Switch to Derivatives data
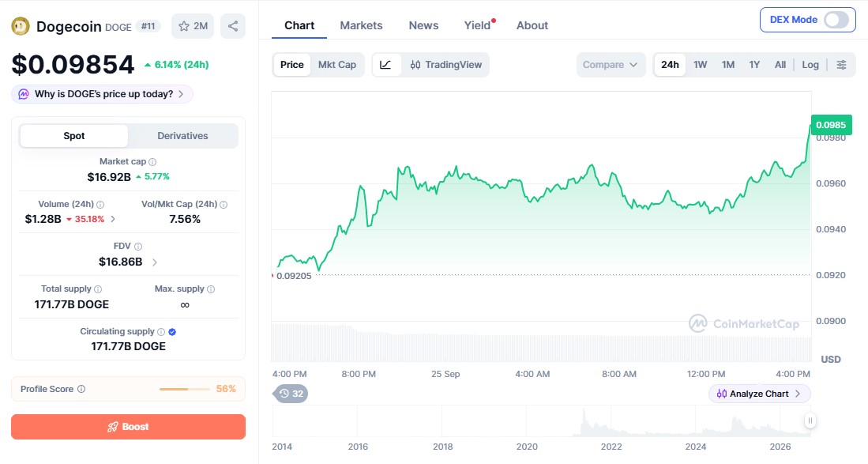Image resolution: width=868 pixels, height=464 pixels. [182, 136]
